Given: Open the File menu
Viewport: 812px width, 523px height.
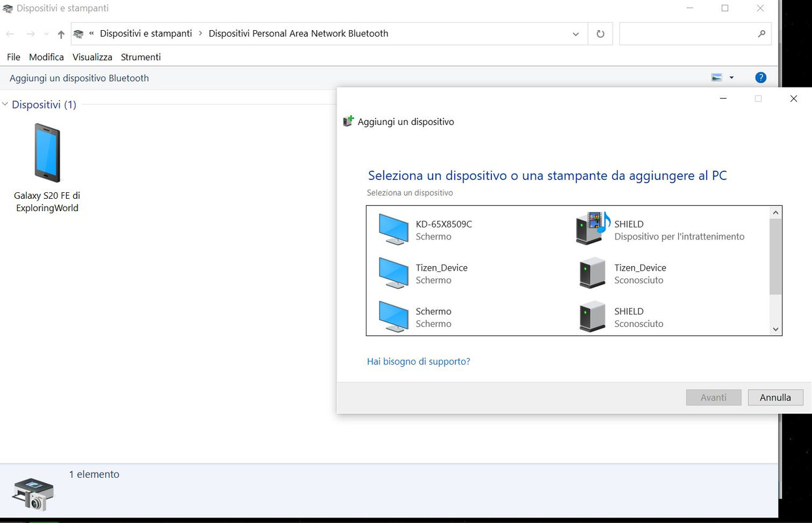Looking at the screenshot, I should tap(14, 57).
